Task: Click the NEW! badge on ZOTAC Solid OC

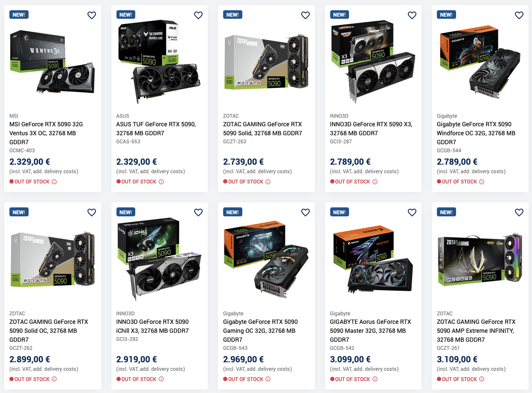Action: [19, 212]
